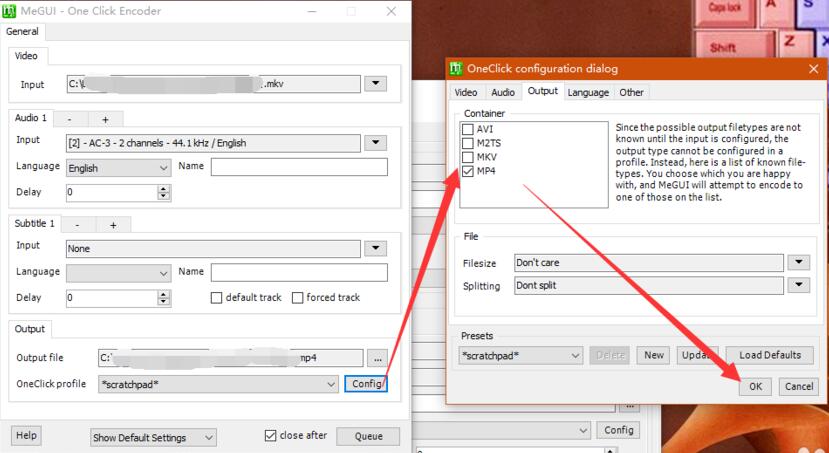Viewport: 829px width, 453px height.
Task: Switch to the Other tab
Action: [631, 93]
